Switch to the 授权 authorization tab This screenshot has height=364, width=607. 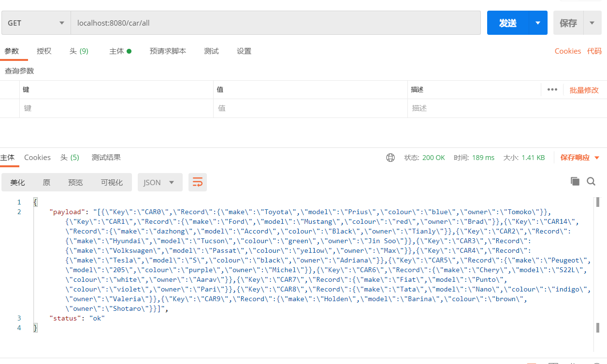tap(44, 51)
